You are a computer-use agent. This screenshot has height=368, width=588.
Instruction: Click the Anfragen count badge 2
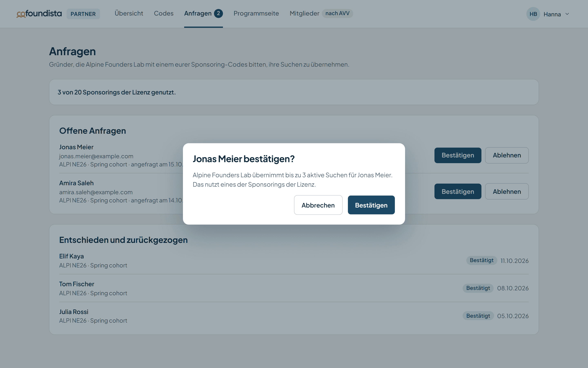[218, 13]
